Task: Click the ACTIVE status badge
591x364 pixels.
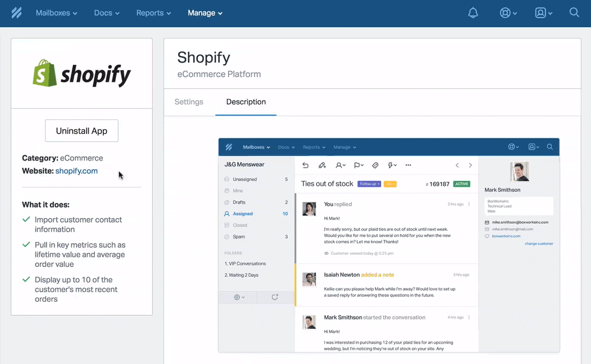Action: (461, 184)
